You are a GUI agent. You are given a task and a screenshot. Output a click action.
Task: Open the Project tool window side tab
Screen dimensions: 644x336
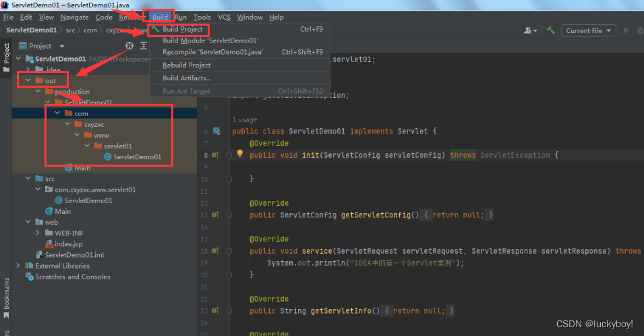tap(6, 57)
